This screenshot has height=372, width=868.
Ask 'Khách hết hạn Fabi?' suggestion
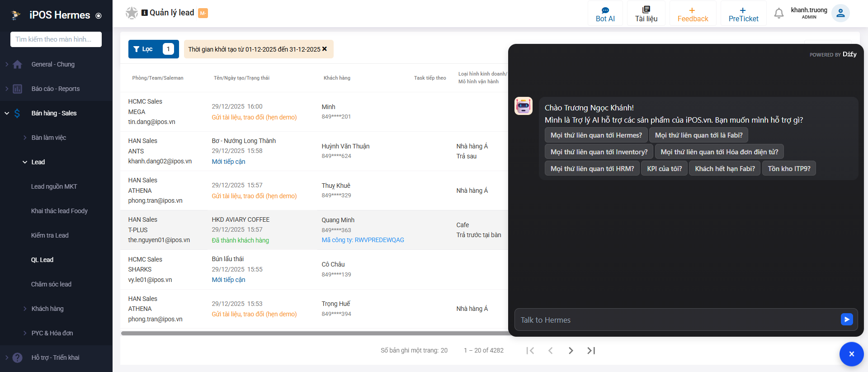click(x=725, y=169)
